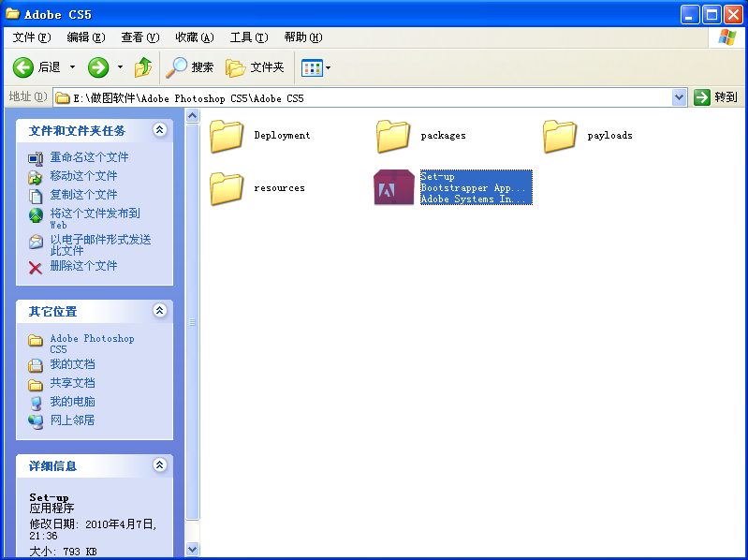Click the 我的电脑 computer icon

click(x=36, y=403)
